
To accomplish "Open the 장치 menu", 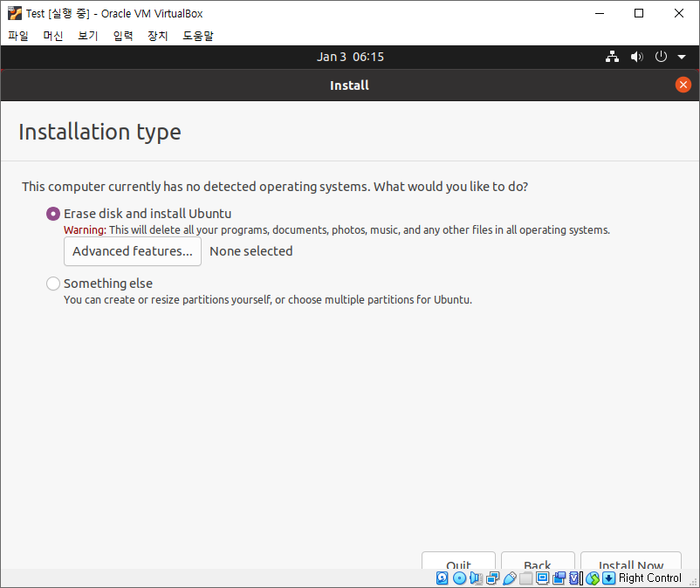I will (158, 36).
